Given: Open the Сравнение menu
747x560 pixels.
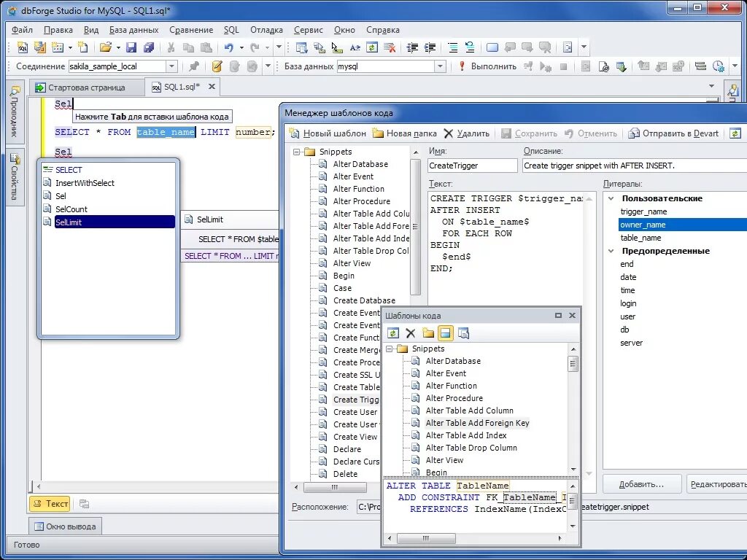Looking at the screenshot, I should [191, 29].
